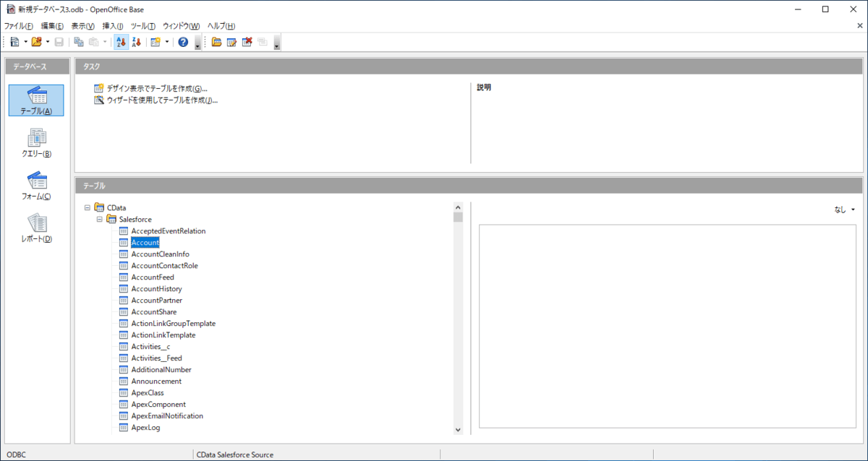Screen dimensions: 868x461
Task: Open the ウィンドウ menu
Action: tap(181, 26)
